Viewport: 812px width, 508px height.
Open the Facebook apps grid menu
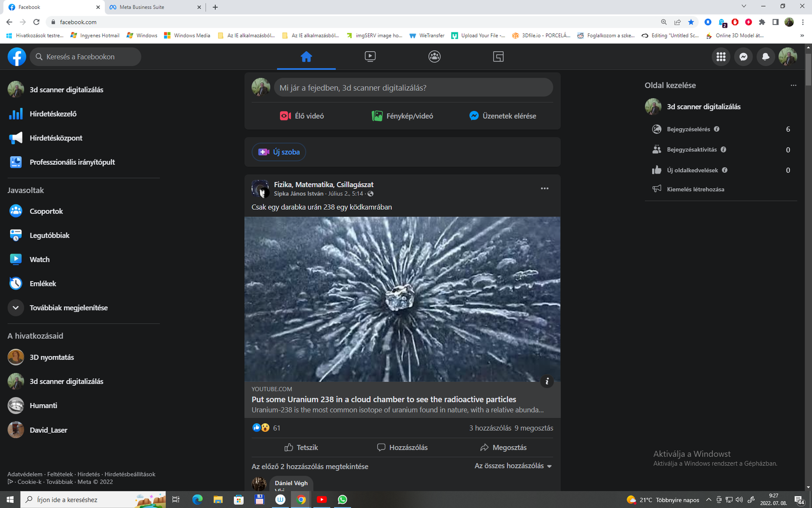pos(721,57)
